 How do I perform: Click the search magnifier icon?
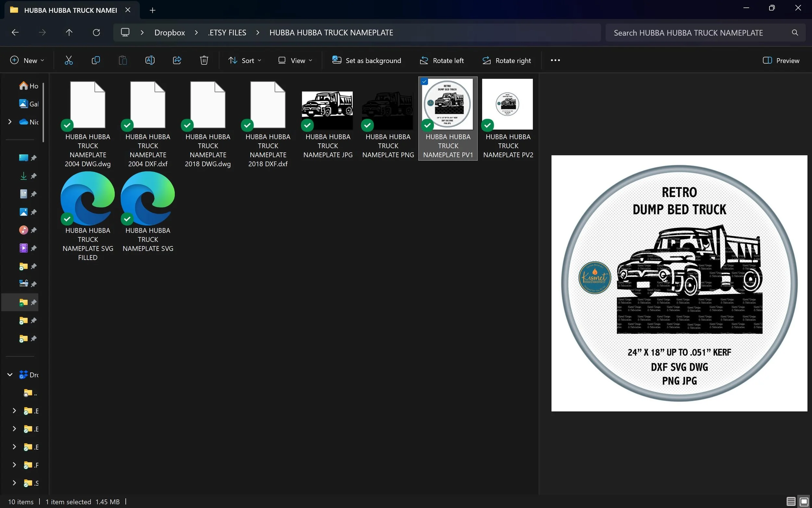pyautogui.click(x=795, y=33)
